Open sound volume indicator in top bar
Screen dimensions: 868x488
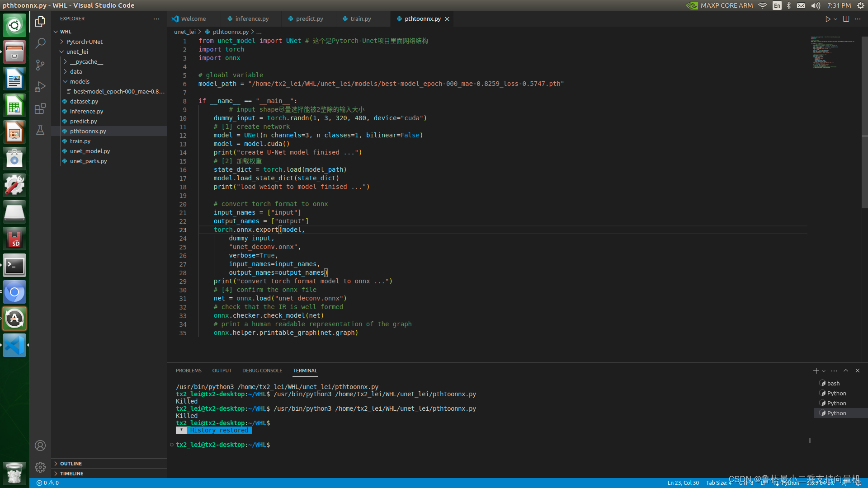816,5
